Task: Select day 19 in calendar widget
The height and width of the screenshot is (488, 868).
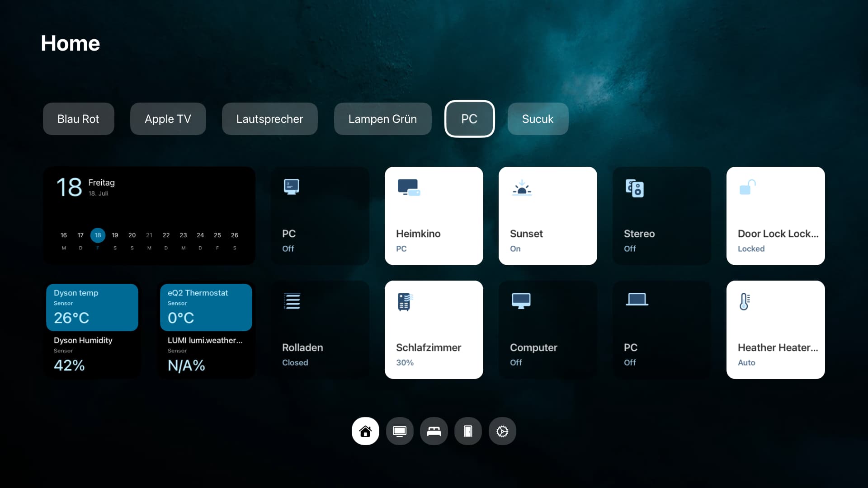Action: (115, 235)
